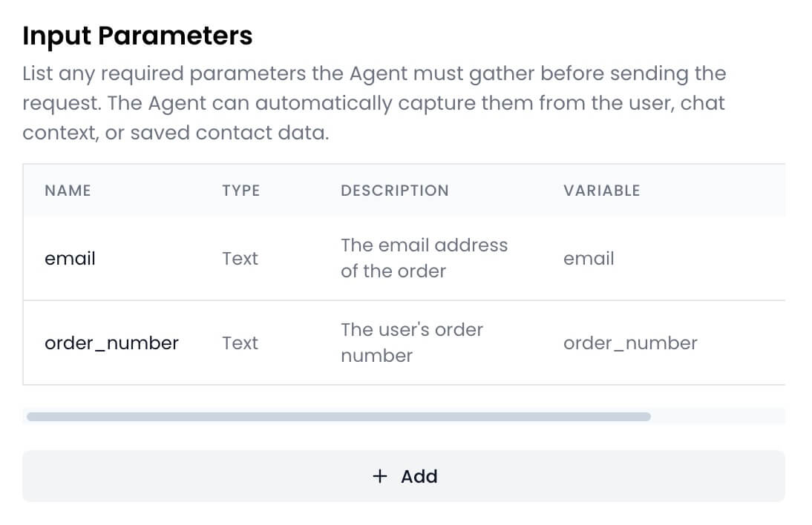Click the TYPE column header
The image size is (812, 525).
240,191
